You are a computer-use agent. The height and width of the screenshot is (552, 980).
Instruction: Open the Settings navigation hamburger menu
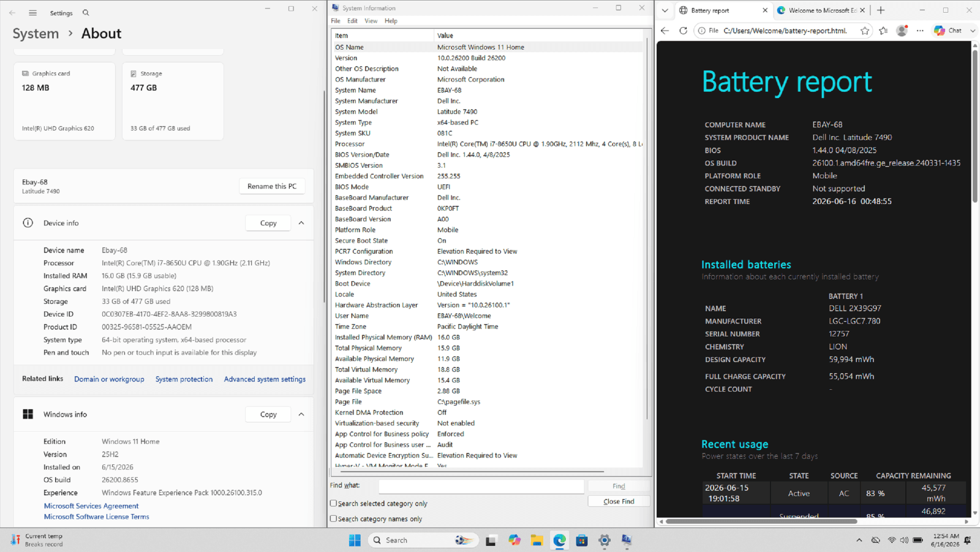click(33, 13)
